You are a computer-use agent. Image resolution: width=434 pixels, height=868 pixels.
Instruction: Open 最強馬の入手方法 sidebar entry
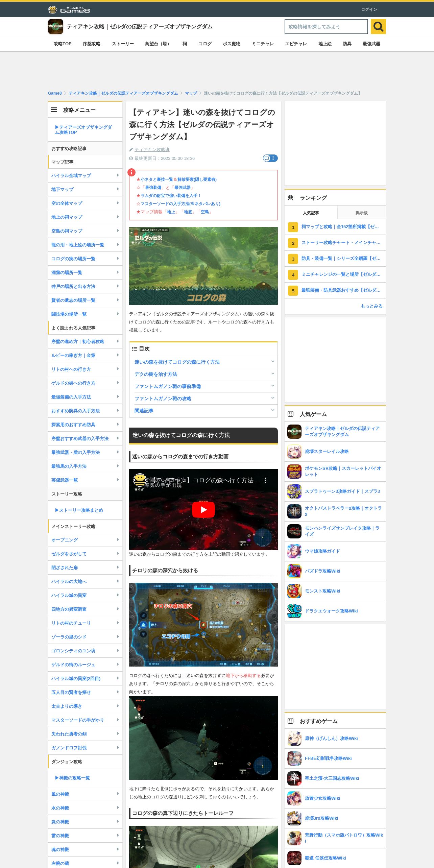(85, 466)
